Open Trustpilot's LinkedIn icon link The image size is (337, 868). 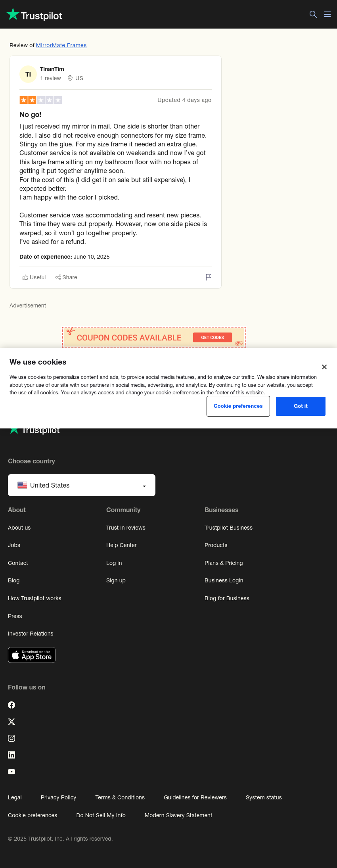11,755
